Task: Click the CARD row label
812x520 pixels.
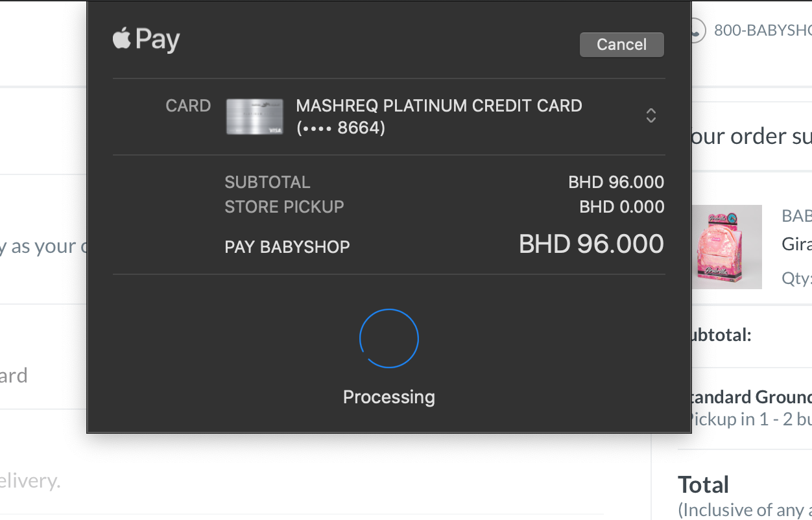Action: [x=188, y=106]
